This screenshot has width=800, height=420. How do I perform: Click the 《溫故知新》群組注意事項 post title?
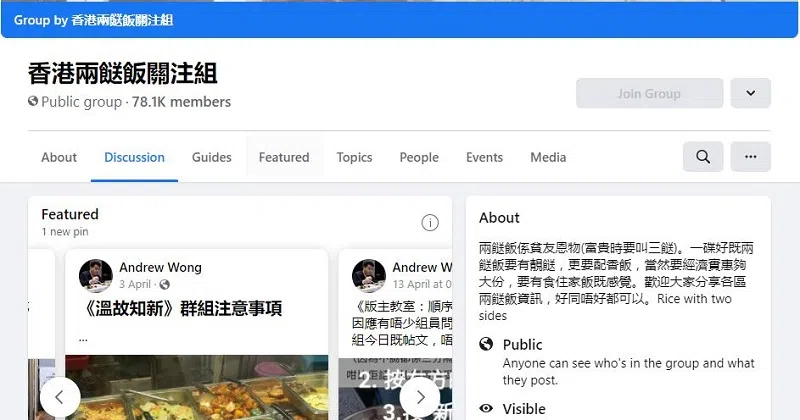coord(181,308)
